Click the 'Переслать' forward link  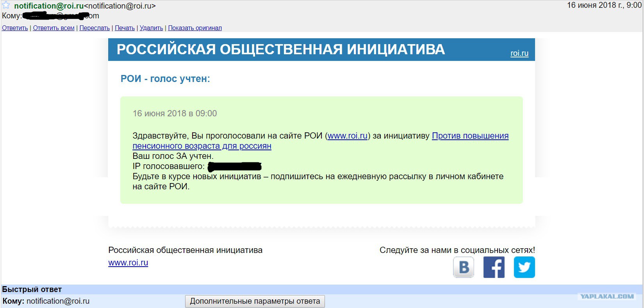95,28
